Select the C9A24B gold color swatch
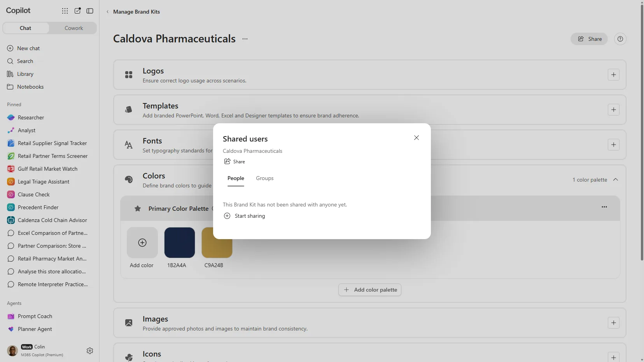This screenshot has width=644, height=362. (x=217, y=243)
